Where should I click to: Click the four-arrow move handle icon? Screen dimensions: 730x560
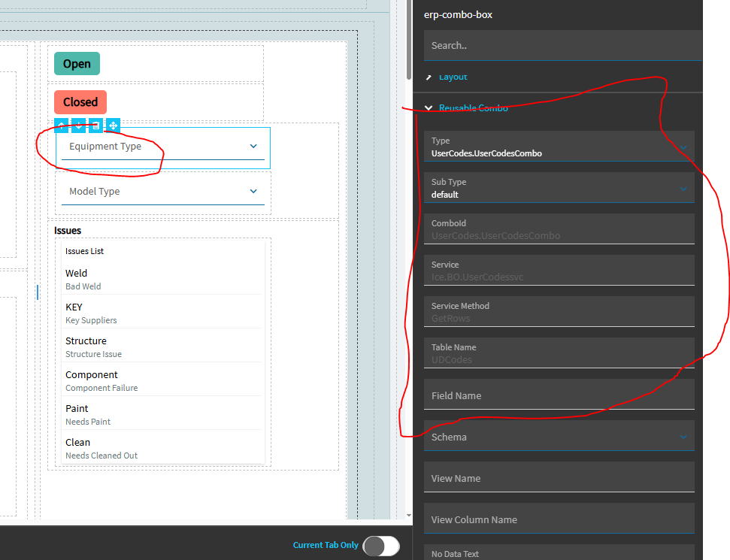(x=113, y=126)
